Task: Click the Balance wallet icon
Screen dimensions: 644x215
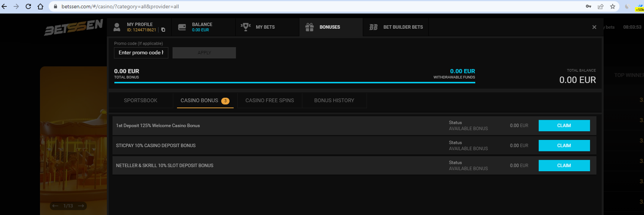Action: point(182,27)
